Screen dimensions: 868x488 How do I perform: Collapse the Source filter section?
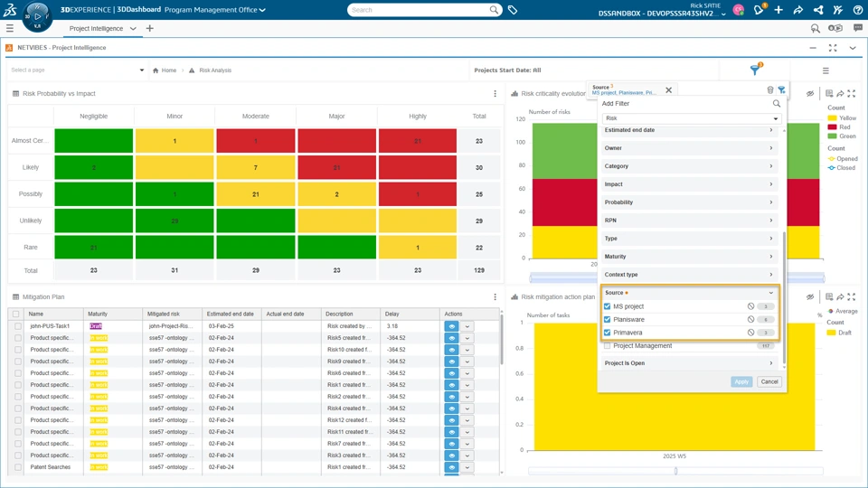[690, 293]
